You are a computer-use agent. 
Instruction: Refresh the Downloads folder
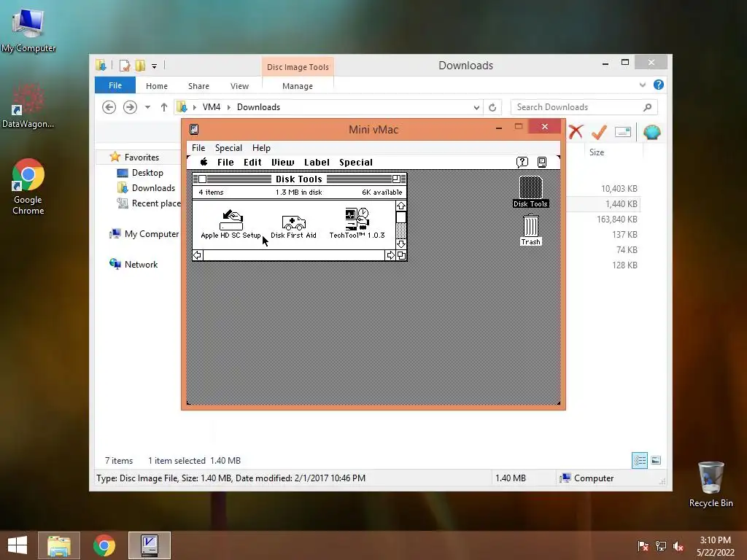coord(492,107)
